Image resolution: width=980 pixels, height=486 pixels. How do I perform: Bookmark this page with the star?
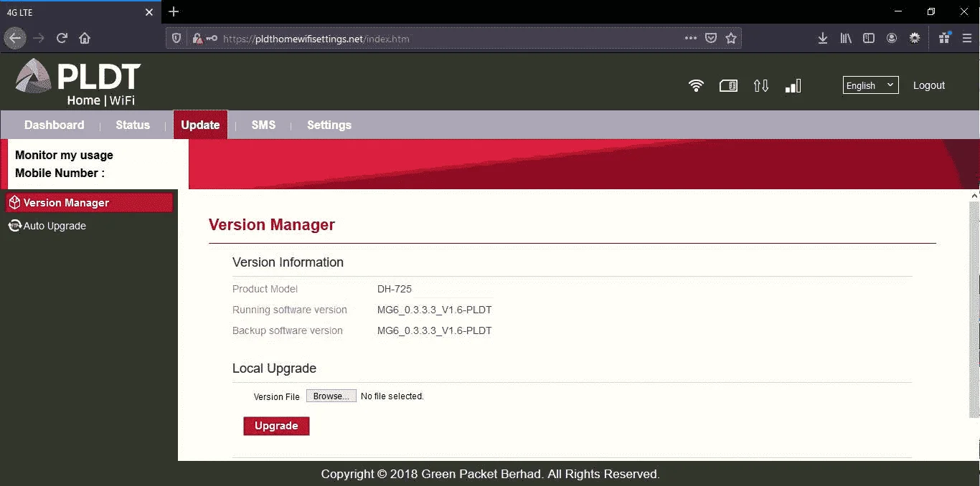click(731, 38)
